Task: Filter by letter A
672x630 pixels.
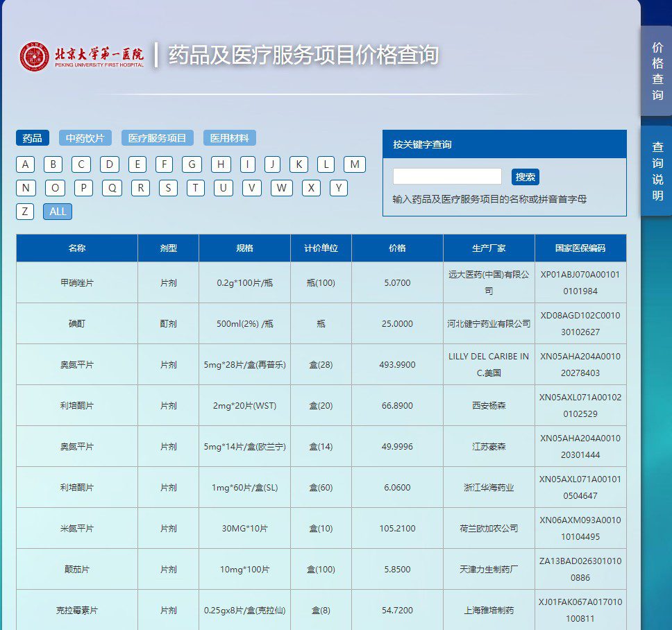Action: click(x=25, y=164)
